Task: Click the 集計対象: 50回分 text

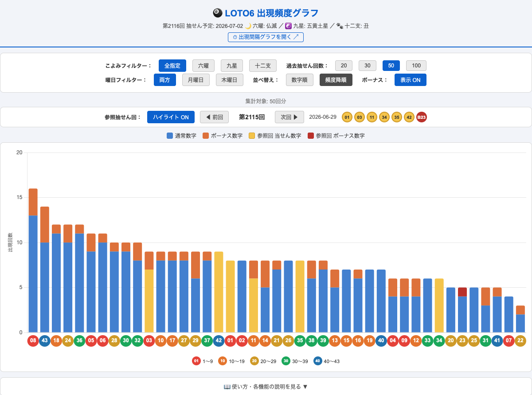Action: click(266, 101)
